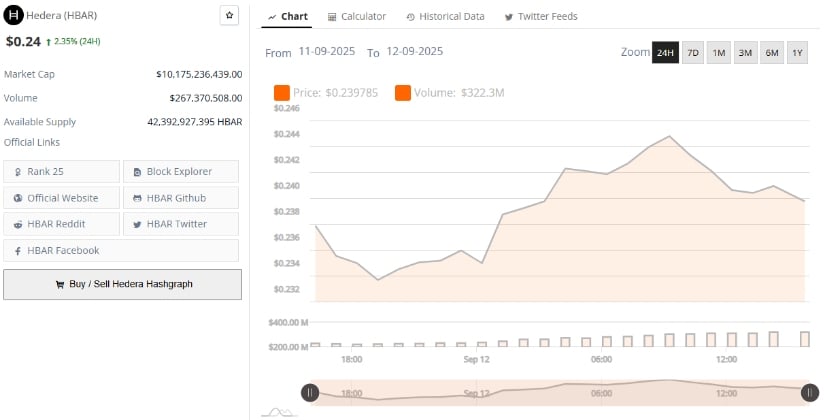Open the HBAR Twitter link
The height and width of the screenshot is (420, 825).
180,224
